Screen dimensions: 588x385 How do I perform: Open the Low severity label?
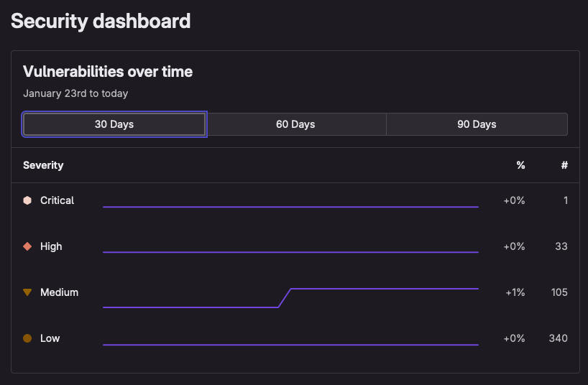point(50,338)
